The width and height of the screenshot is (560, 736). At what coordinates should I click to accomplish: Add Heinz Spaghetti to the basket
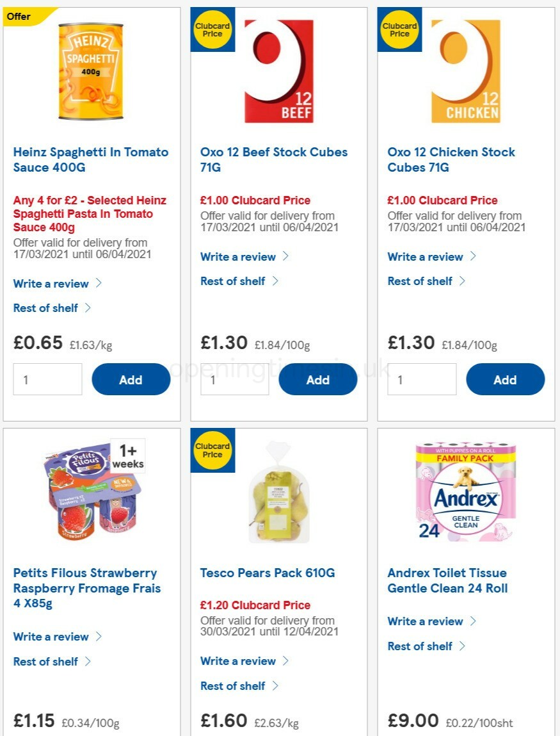pyautogui.click(x=131, y=379)
